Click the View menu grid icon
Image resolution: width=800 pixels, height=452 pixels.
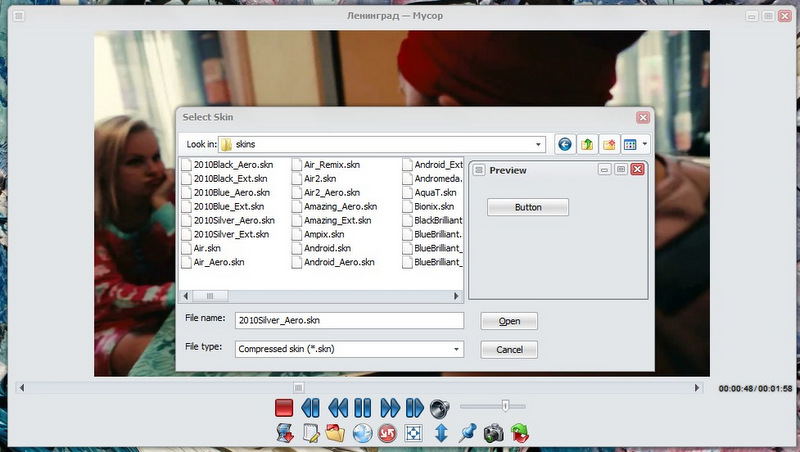630,144
